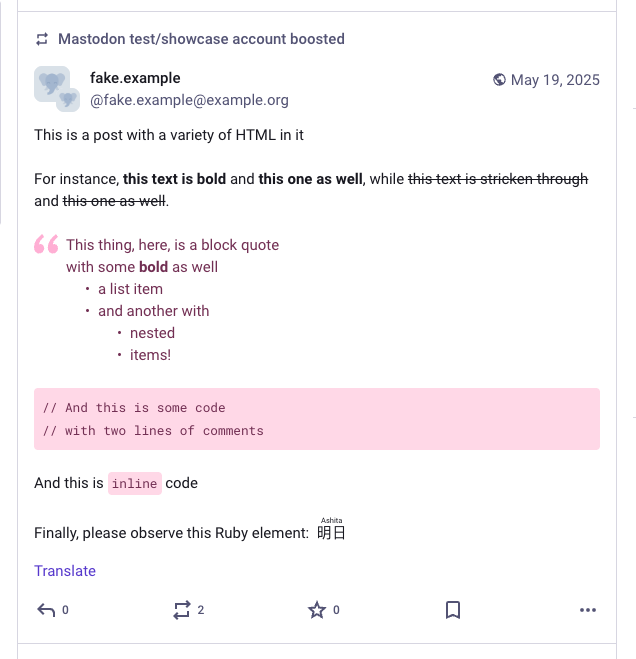Viewport: 636px width, 659px height.
Task: Boost the post via the retweet icon
Action: click(x=182, y=610)
